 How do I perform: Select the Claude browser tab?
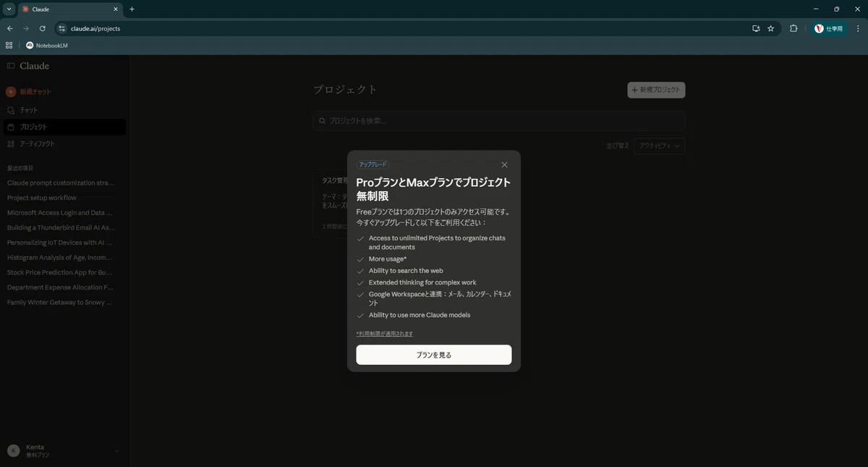coord(69,9)
